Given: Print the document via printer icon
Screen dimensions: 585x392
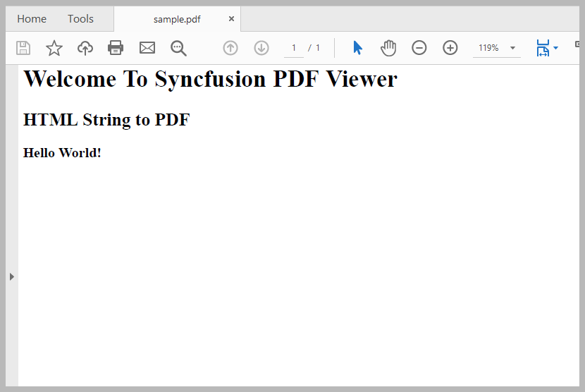Looking at the screenshot, I should click(116, 48).
